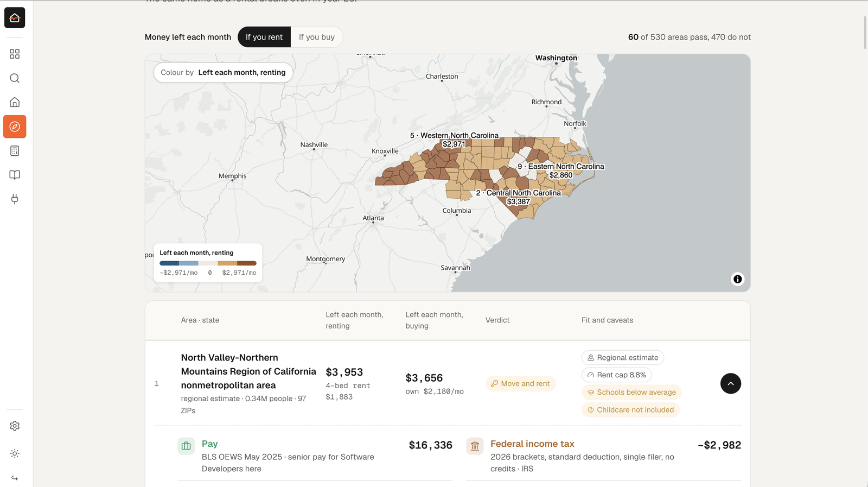This screenshot has width=868, height=487.
Task: Click the '5 · Western North Carolina' map label
Action: pyautogui.click(x=454, y=135)
